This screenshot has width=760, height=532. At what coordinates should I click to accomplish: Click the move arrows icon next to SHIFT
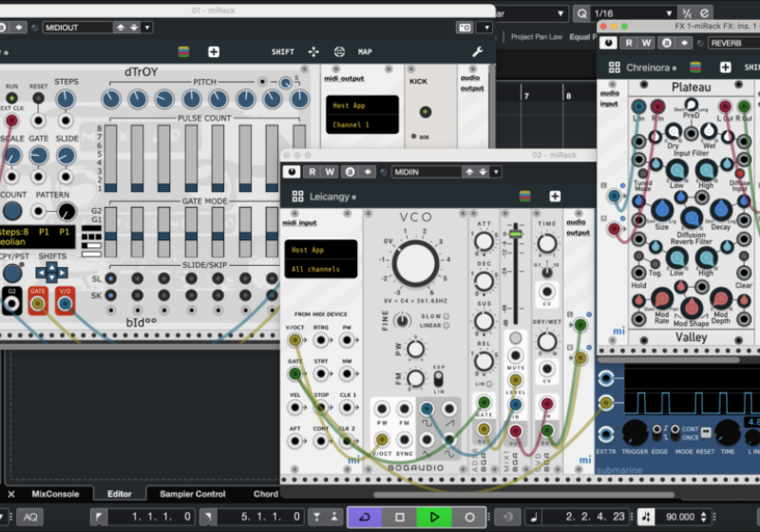pyautogui.click(x=313, y=51)
